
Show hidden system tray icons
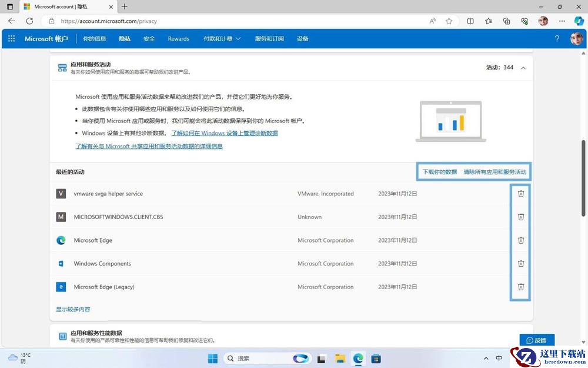click(x=486, y=359)
